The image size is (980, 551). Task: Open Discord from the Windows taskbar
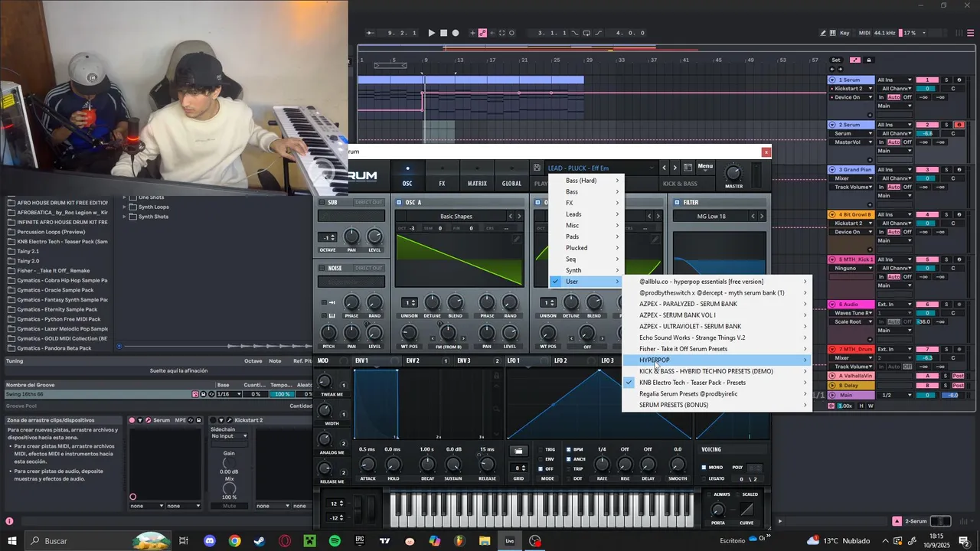210,541
